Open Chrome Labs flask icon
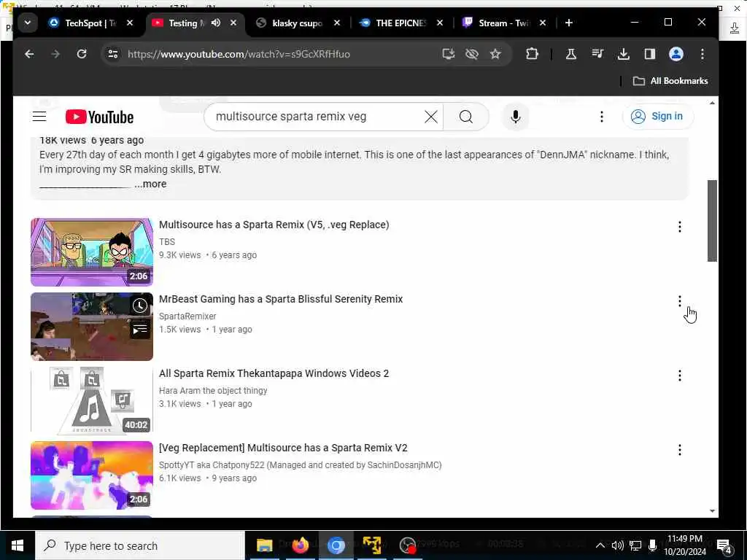Viewport: 747px width, 560px height. tap(570, 54)
